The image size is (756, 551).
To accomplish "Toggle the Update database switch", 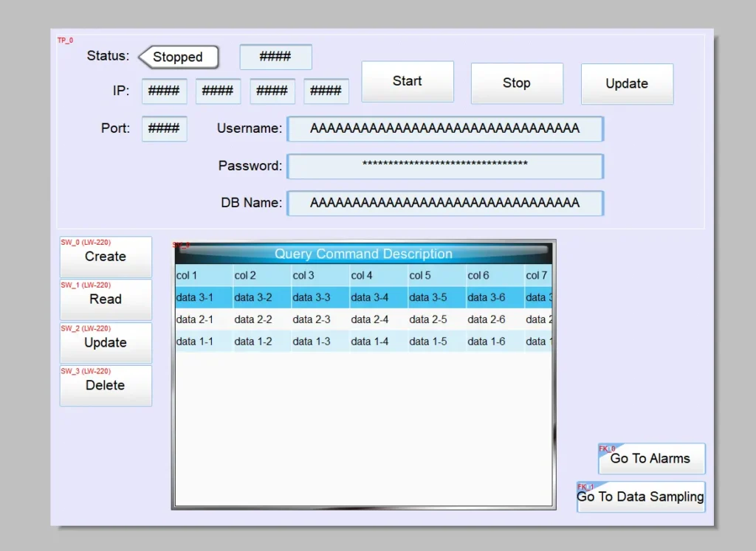I will [x=105, y=343].
